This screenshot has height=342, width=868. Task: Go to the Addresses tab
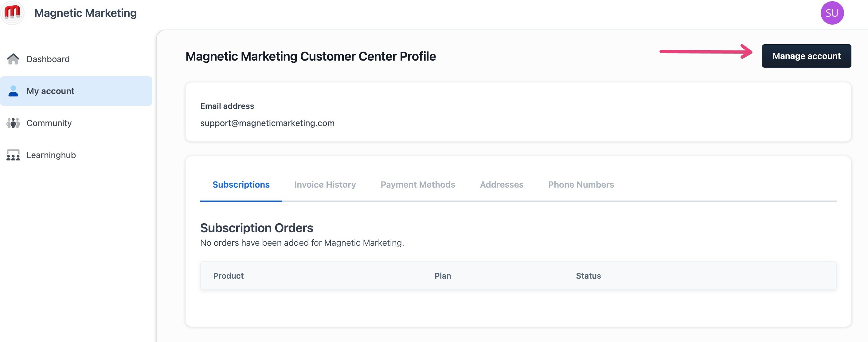[501, 185]
